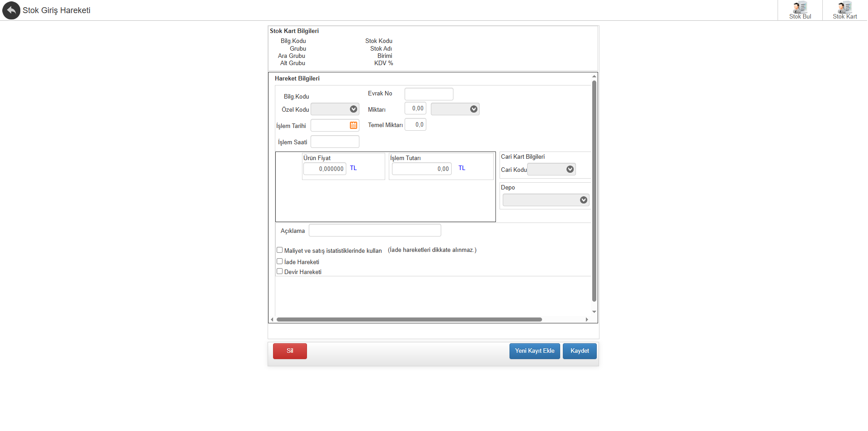Click the Stok Kodu label
Screen dimensions: 868x431
tap(379, 41)
